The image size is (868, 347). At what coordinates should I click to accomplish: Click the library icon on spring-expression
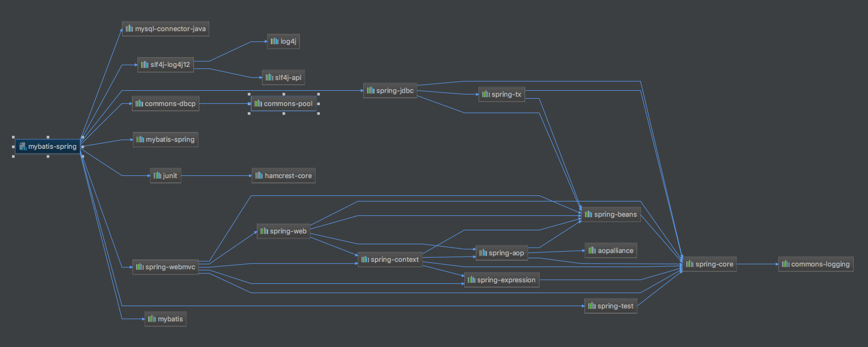pyautogui.click(x=471, y=280)
